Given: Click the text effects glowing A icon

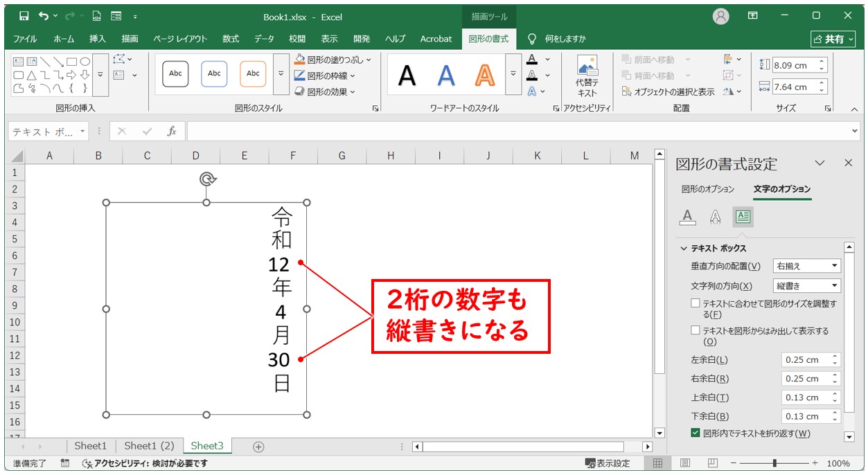Looking at the screenshot, I should 531,91.
